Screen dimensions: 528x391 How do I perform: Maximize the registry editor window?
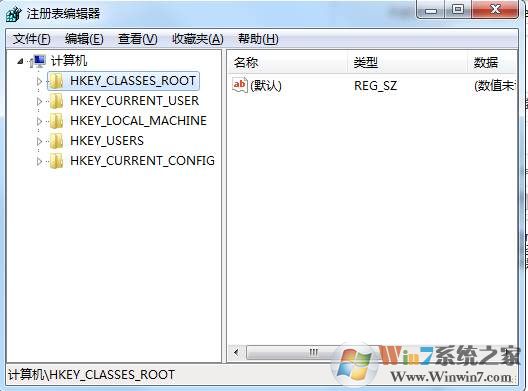click(458, 10)
